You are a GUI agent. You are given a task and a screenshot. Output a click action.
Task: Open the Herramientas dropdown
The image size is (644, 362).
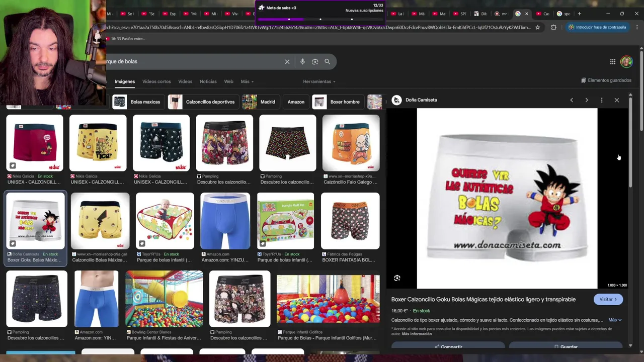click(x=319, y=81)
